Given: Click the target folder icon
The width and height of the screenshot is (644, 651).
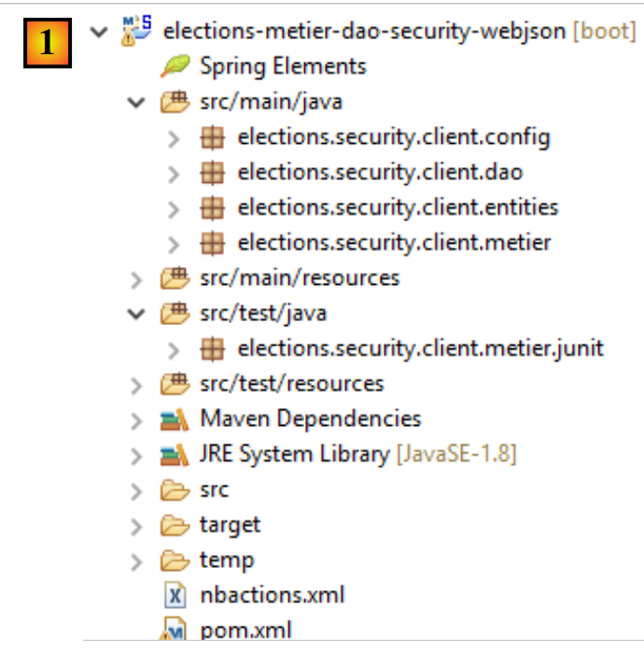Looking at the screenshot, I should (x=174, y=525).
